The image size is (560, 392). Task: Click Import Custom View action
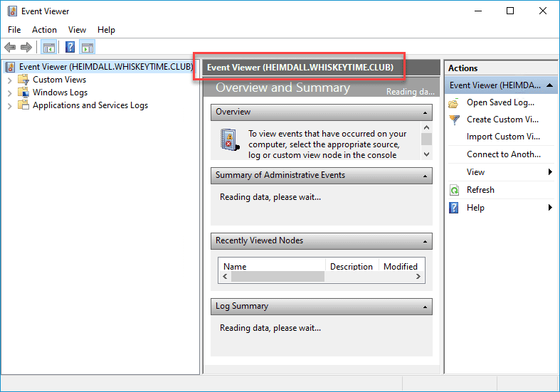[x=503, y=137]
